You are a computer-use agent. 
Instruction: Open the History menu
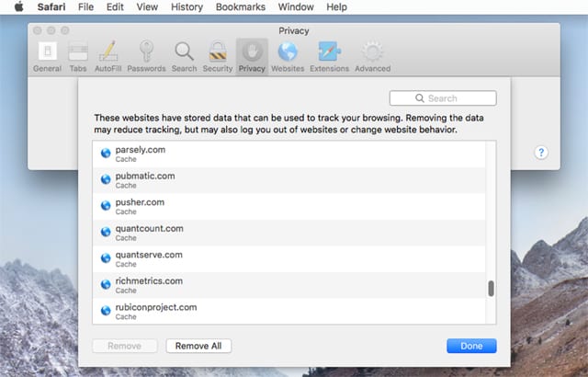(188, 7)
